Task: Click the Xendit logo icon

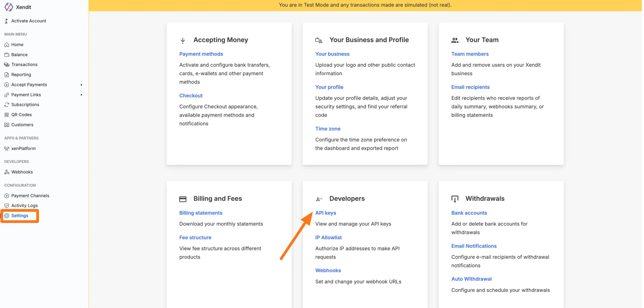Action: (9, 7)
